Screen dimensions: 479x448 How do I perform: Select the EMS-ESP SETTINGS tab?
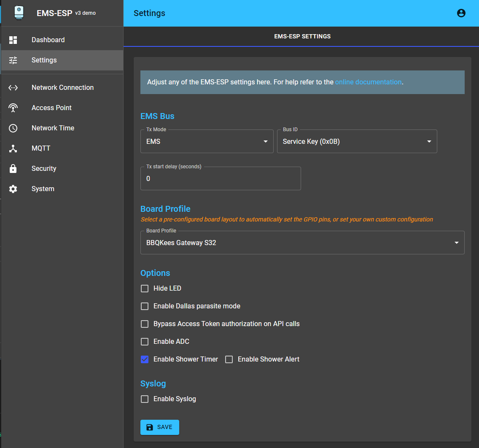tap(302, 36)
